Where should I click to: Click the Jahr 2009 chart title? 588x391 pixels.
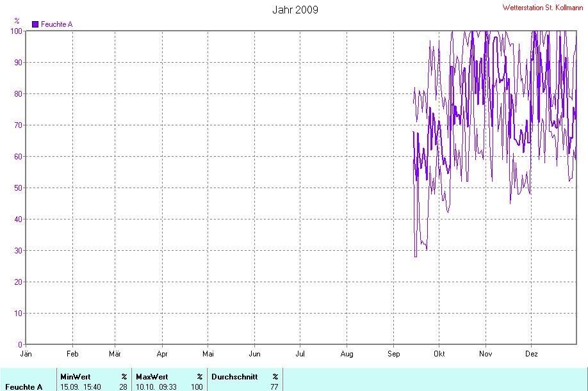click(295, 10)
